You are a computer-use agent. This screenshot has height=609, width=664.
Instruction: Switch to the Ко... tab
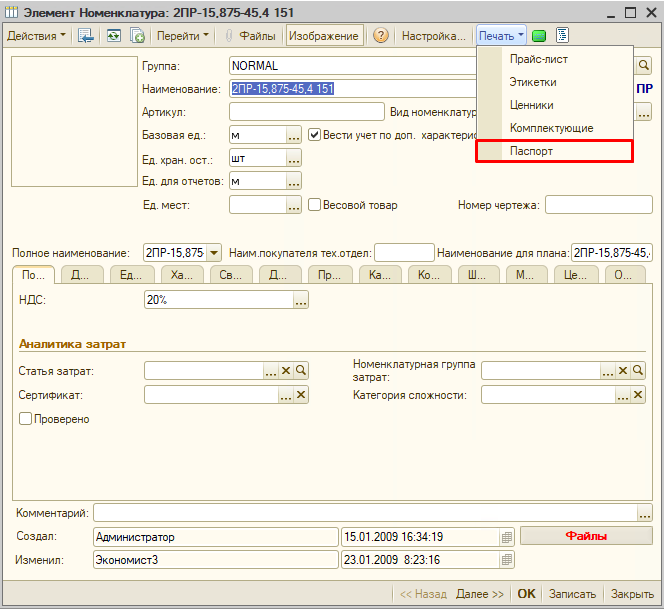pyautogui.click(x=429, y=275)
